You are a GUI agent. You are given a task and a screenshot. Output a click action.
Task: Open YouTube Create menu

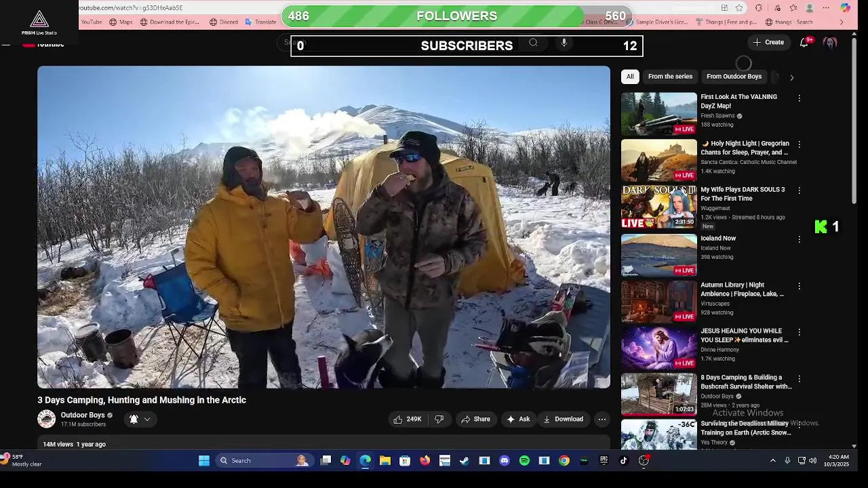click(x=768, y=42)
